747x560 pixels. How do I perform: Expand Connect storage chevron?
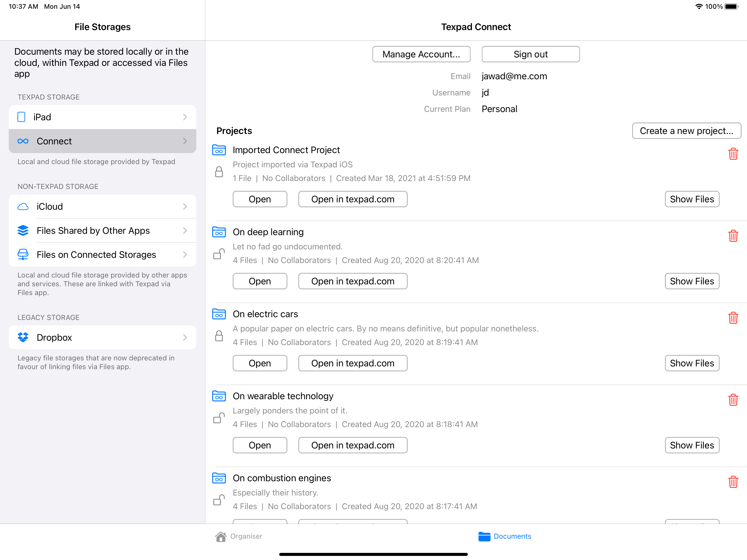tap(185, 141)
